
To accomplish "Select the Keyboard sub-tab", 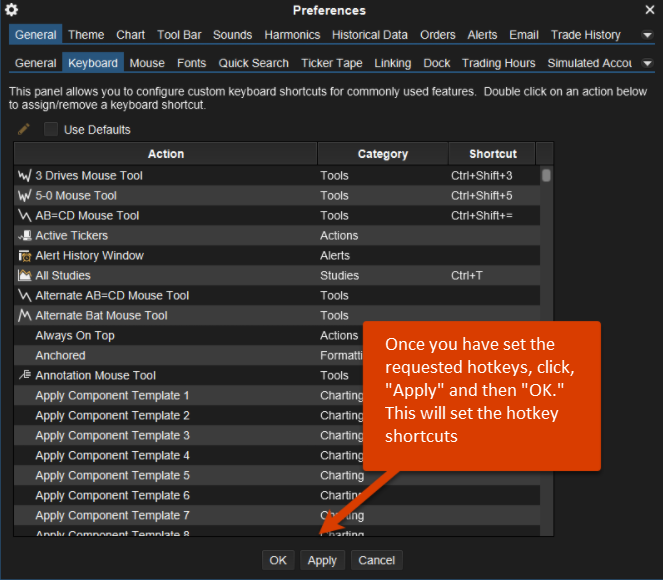I will point(93,63).
